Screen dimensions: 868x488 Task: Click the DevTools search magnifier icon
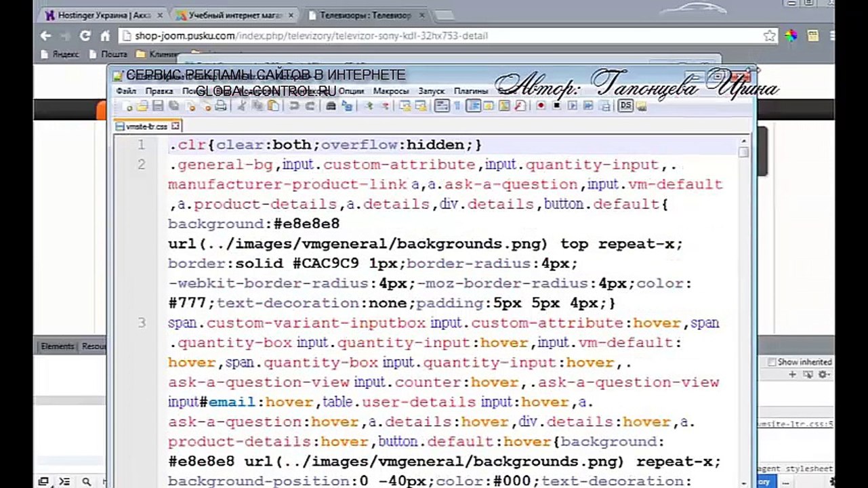(86, 481)
